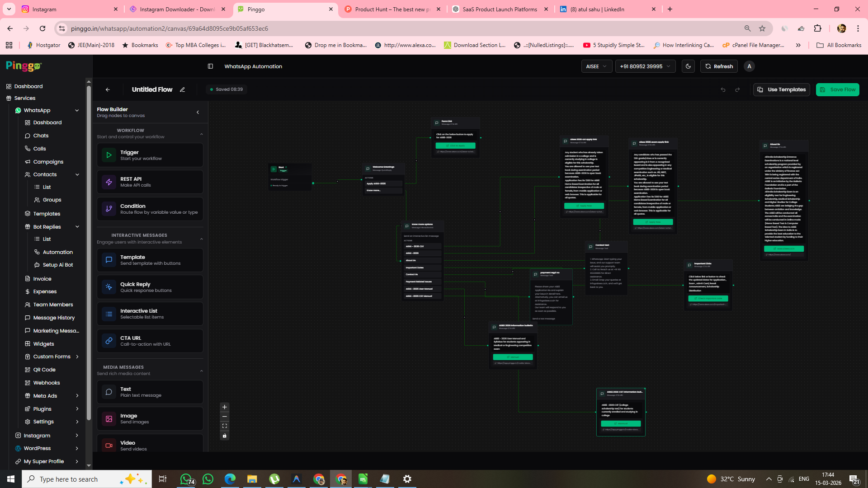Edit the flow name with the pencil icon
The width and height of the screenshot is (868, 488).
(183, 89)
